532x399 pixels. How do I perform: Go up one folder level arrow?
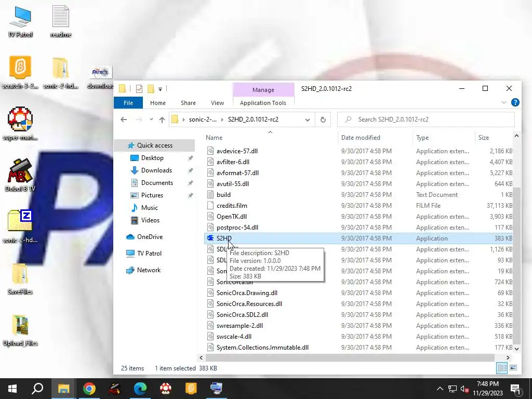click(x=162, y=120)
